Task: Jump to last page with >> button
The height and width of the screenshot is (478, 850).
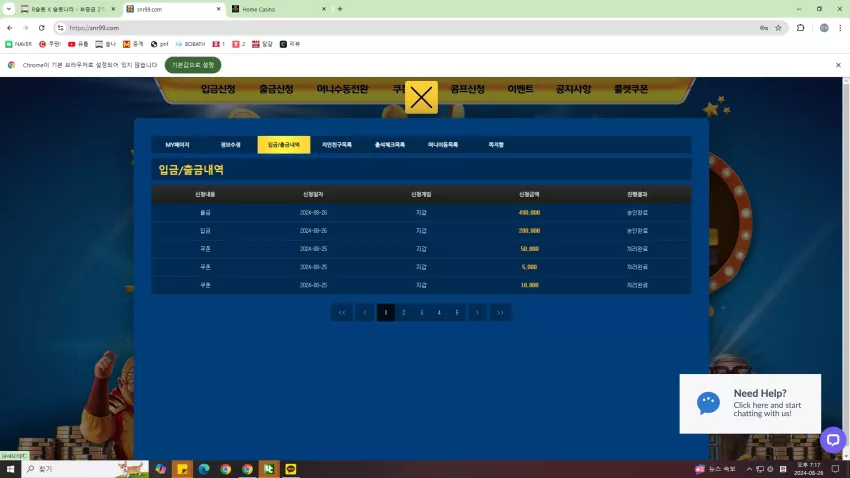Action: [x=500, y=313]
